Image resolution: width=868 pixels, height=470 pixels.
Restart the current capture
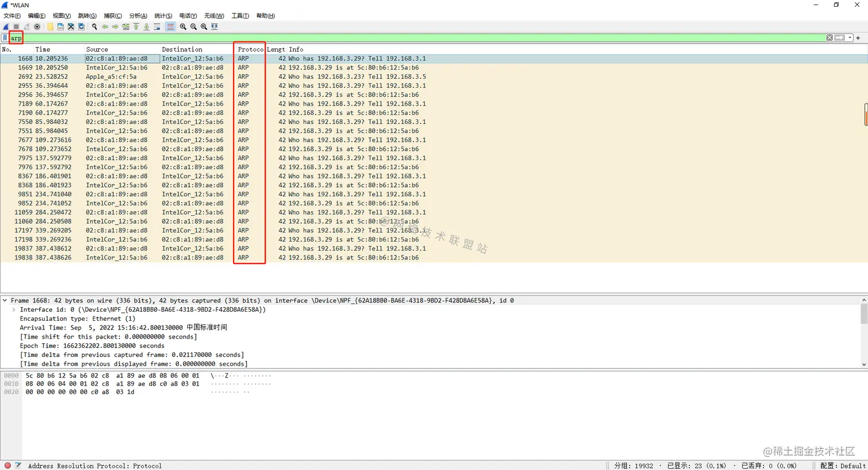pyautogui.click(x=26, y=26)
